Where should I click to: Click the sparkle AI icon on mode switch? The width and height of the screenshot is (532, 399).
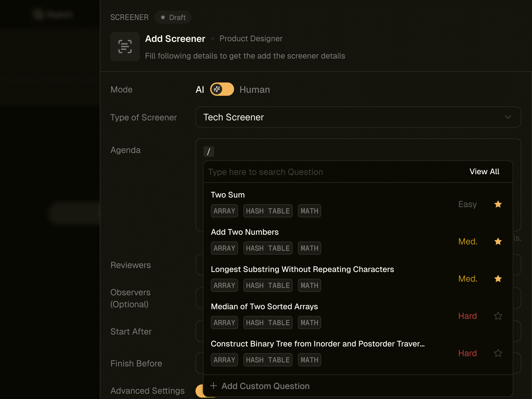tap(217, 89)
